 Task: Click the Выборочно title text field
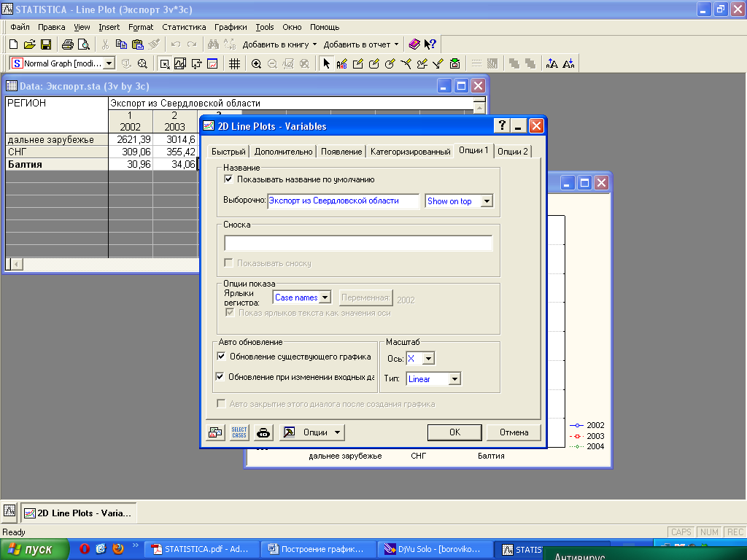(x=344, y=201)
